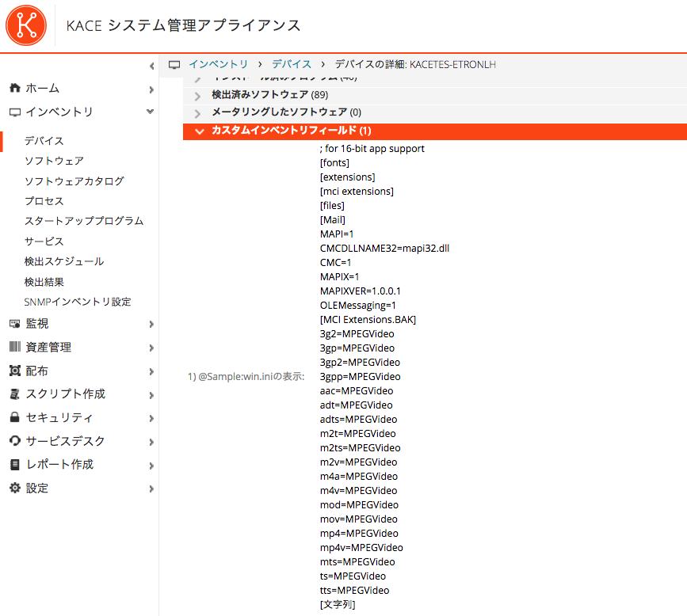Select ソフトウェア in the sidebar
Viewport: 687px width, 616px height.
click(x=54, y=161)
